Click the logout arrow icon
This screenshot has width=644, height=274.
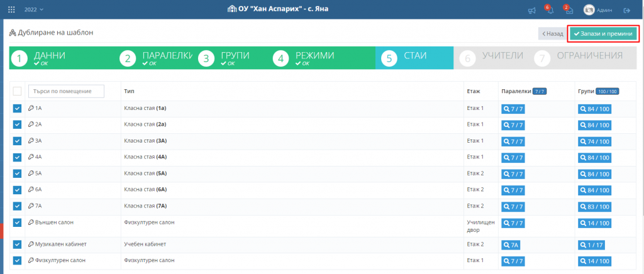coord(626,11)
